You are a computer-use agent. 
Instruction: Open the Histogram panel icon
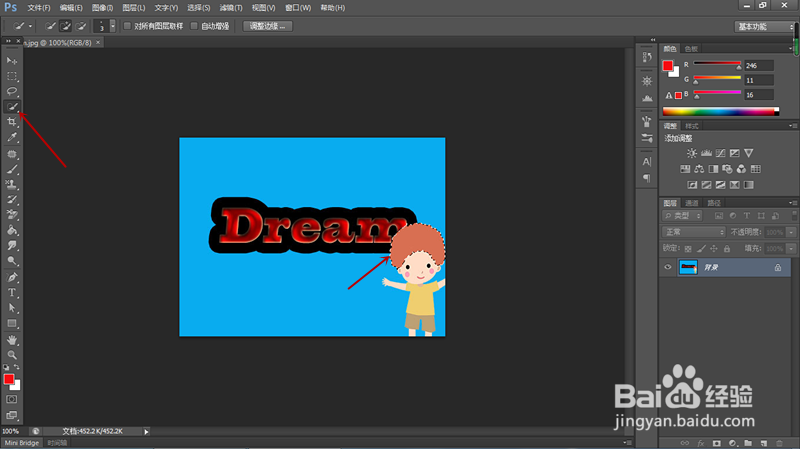647,97
